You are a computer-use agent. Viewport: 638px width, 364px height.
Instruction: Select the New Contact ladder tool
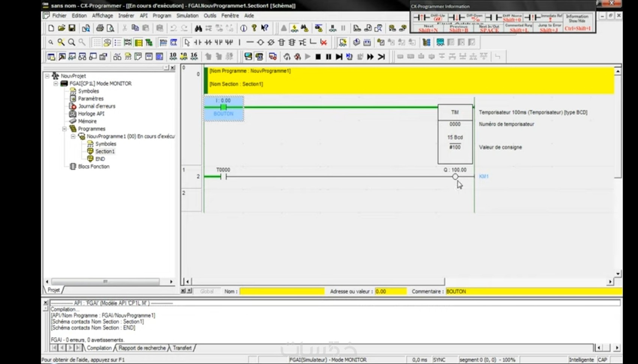(x=197, y=42)
